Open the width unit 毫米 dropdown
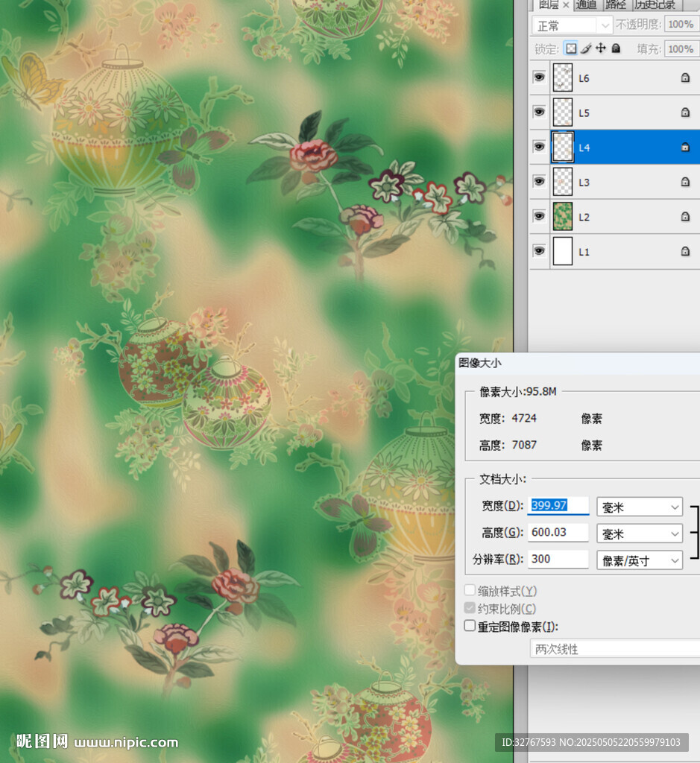 [640, 507]
